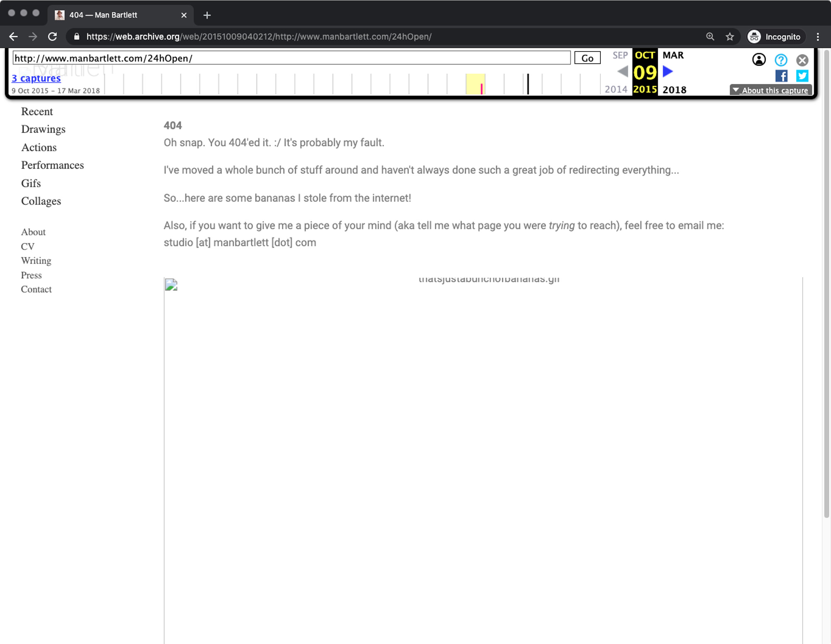Viewport: 831px width, 644px height.
Task: Go to next capture with blue arrow
Action: point(668,71)
